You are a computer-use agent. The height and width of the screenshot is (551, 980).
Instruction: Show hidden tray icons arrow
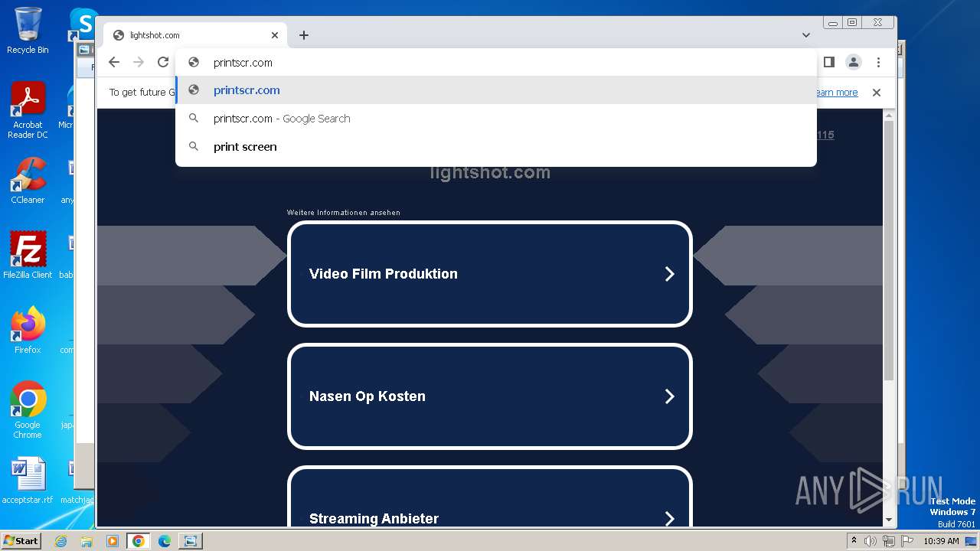854,541
